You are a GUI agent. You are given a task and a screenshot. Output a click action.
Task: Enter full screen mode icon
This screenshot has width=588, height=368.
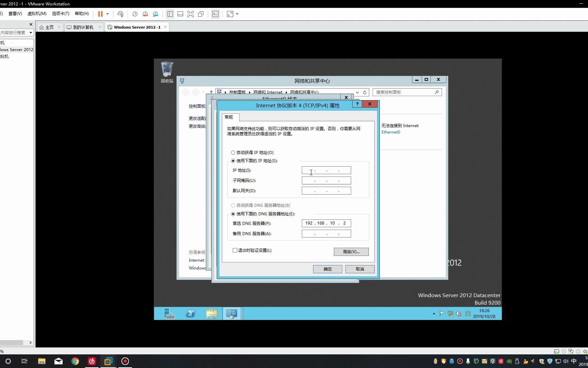pos(191,14)
